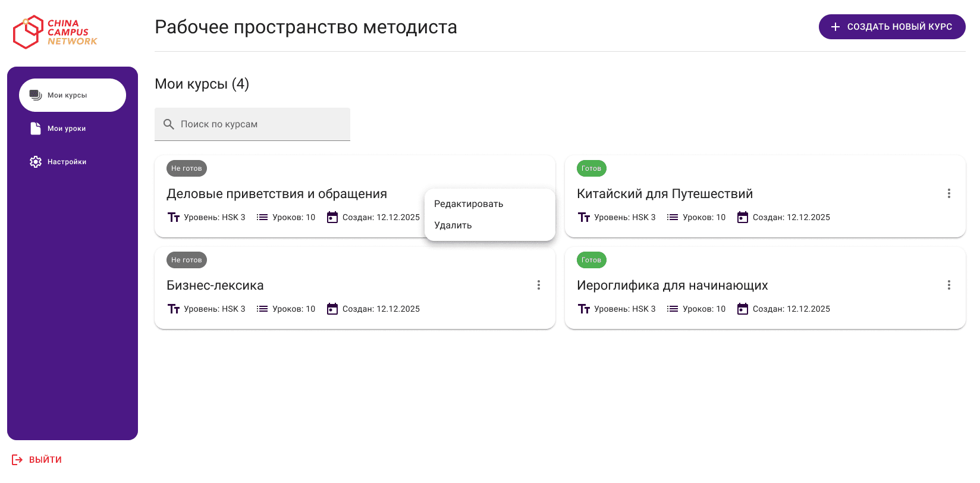
Task: Click the exit icon next to ВЫЙТИ
Action: coord(17,460)
